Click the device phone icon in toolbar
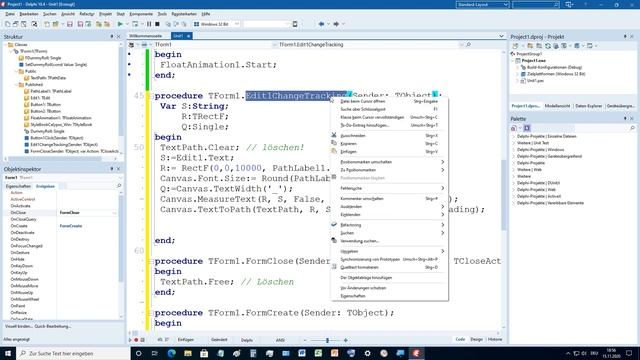Viewport: 640px width, 360px height. (295, 24)
